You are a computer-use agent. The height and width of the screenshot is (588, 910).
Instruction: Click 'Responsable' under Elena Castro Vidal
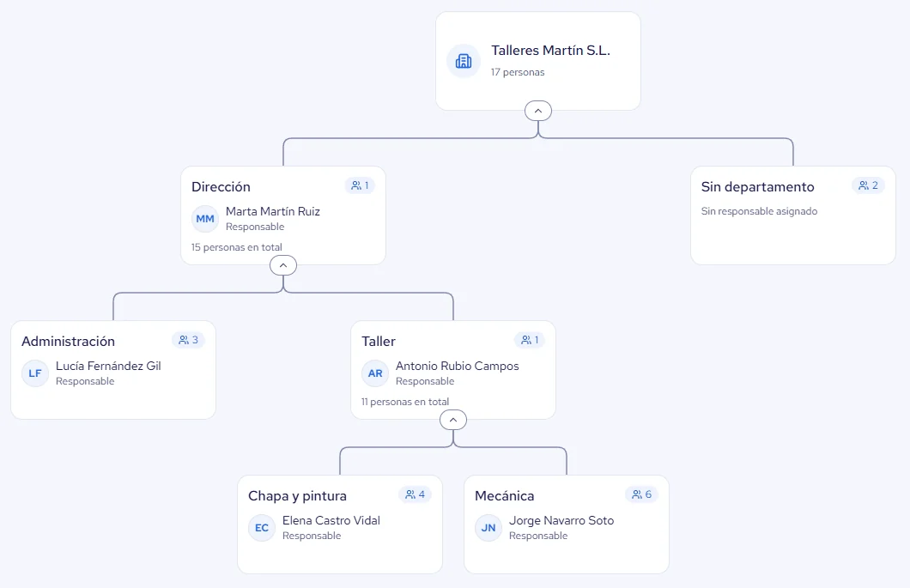(x=312, y=536)
